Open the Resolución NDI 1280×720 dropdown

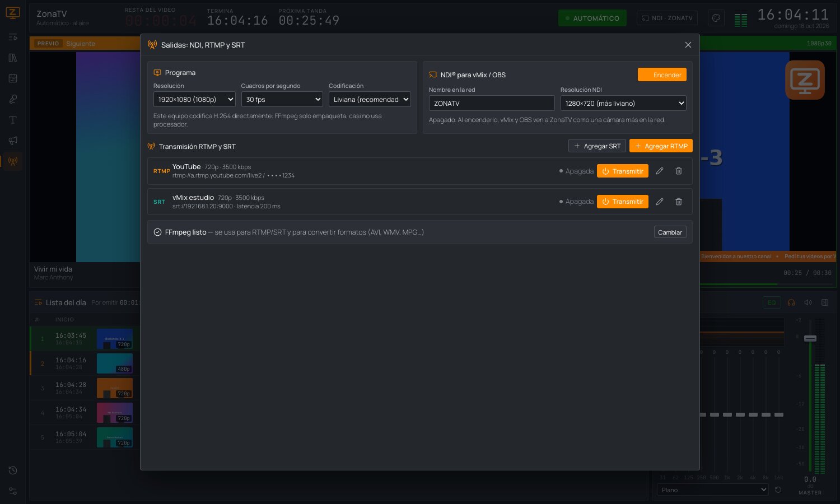(x=623, y=103)
